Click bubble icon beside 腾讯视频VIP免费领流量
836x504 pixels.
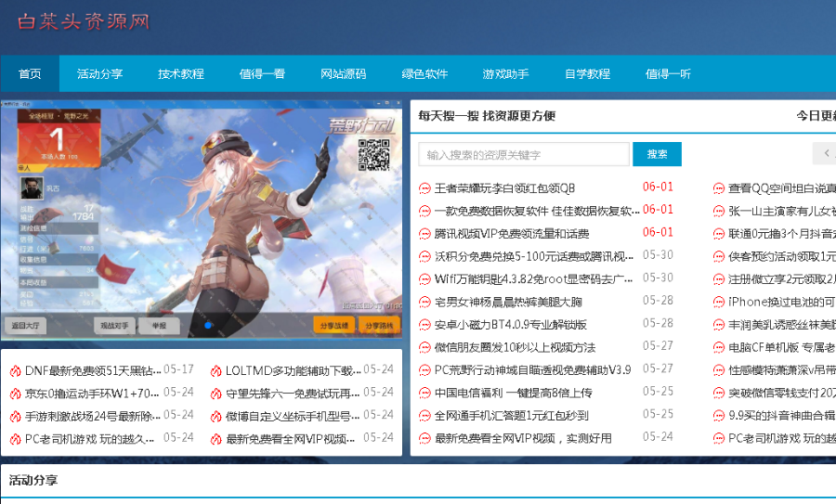425,234
